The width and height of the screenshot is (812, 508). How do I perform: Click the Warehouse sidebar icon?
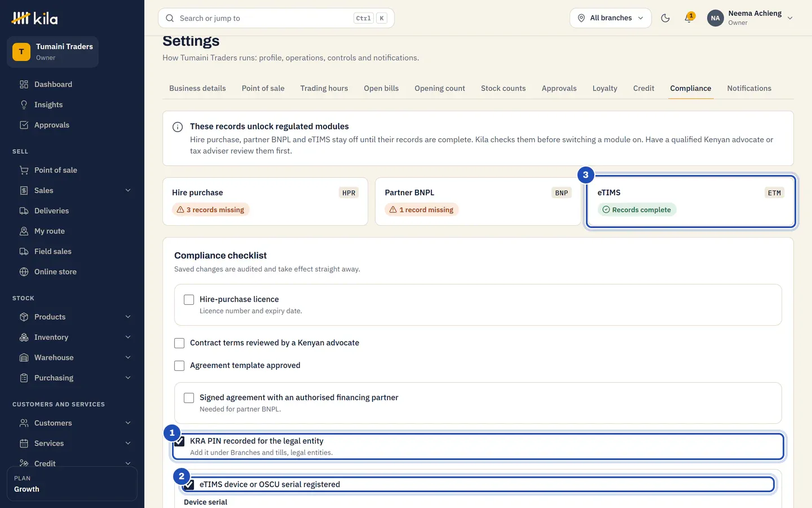[x=24, y=358]
